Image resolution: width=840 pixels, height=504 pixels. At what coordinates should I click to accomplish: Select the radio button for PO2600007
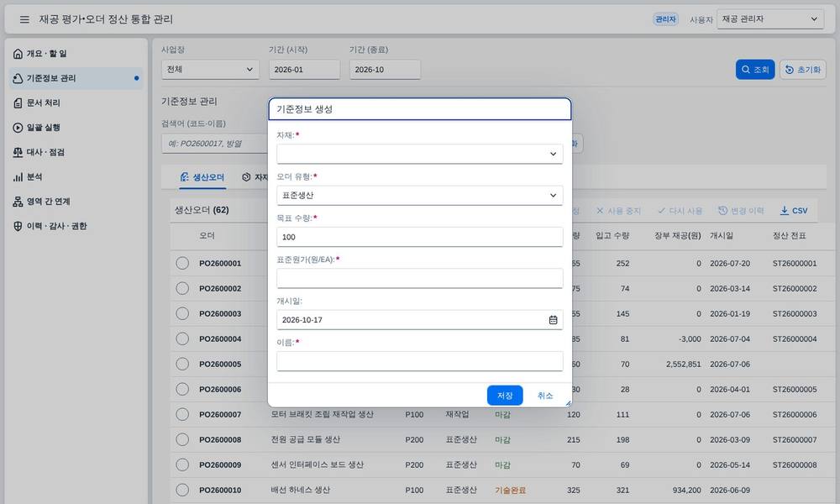point(182,414)
